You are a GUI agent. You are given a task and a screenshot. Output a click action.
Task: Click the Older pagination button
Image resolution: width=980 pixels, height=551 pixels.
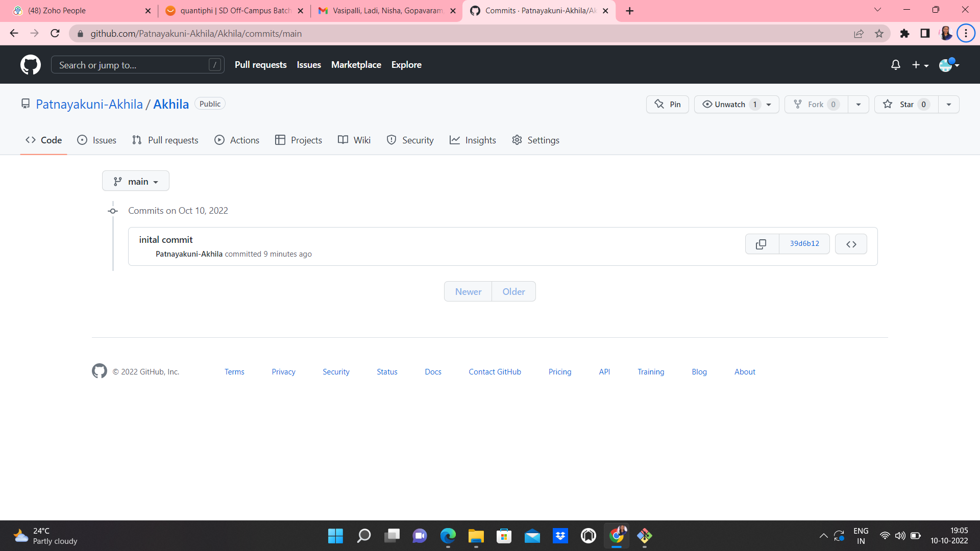tap(513, 291)
